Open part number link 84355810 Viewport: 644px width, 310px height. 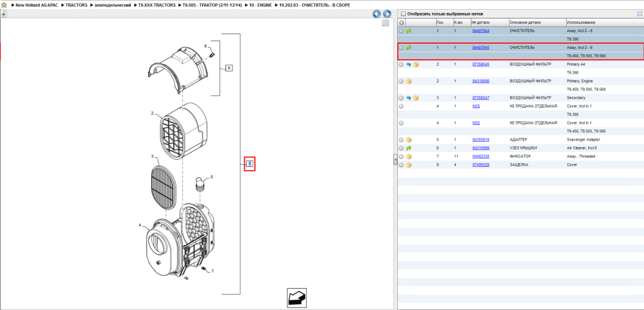click(480, 140)
